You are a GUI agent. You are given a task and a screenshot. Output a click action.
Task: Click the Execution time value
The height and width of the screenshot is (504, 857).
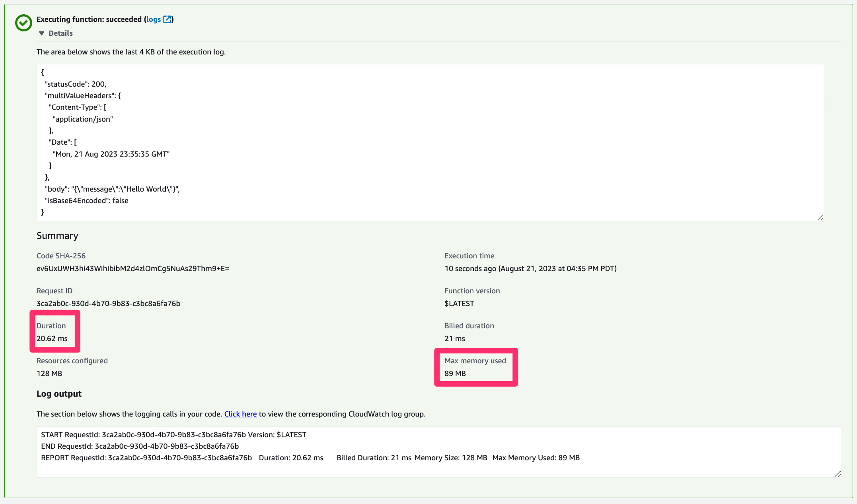(530, 268)
